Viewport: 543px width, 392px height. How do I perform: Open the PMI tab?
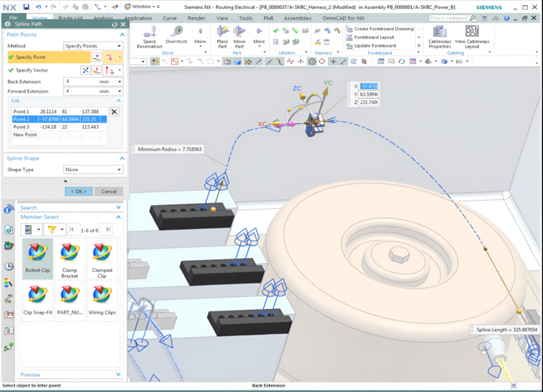[268, 18]
